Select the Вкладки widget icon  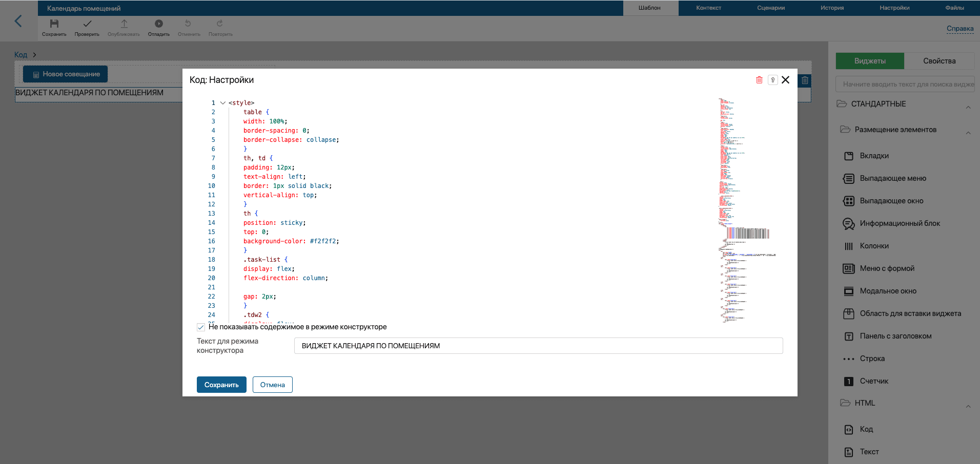[849, 156]
